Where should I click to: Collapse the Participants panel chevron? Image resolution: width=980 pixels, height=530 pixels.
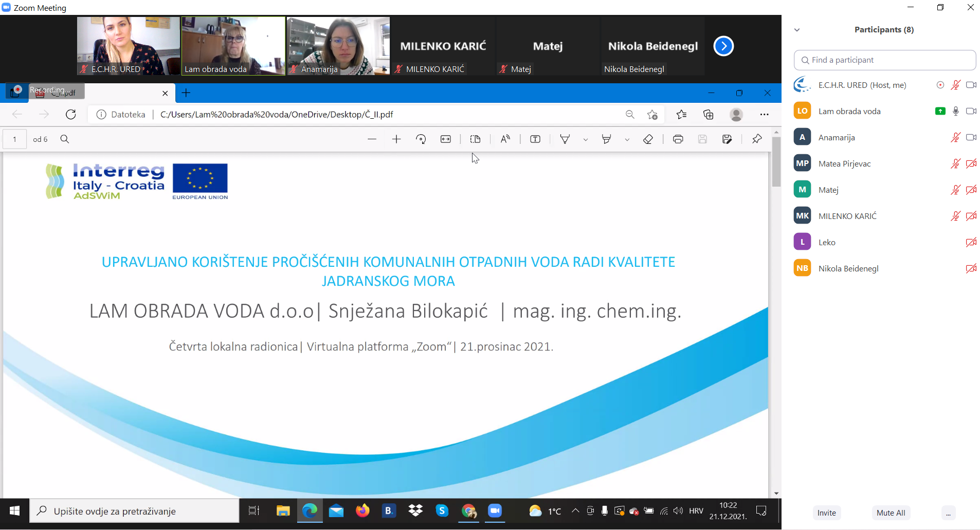tap(797, 30)
